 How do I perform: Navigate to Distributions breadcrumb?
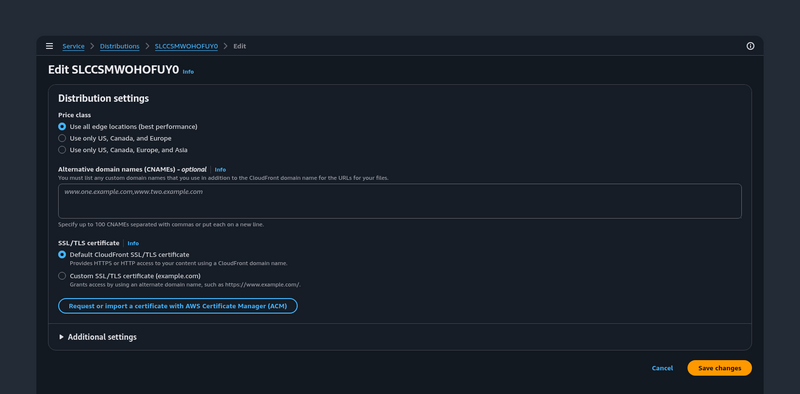119,46
